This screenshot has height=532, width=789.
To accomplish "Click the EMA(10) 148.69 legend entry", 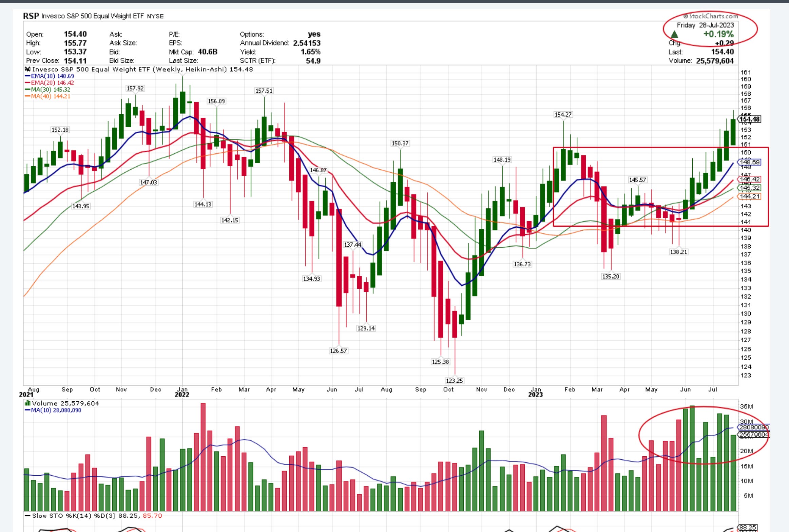I will (50, 76).
